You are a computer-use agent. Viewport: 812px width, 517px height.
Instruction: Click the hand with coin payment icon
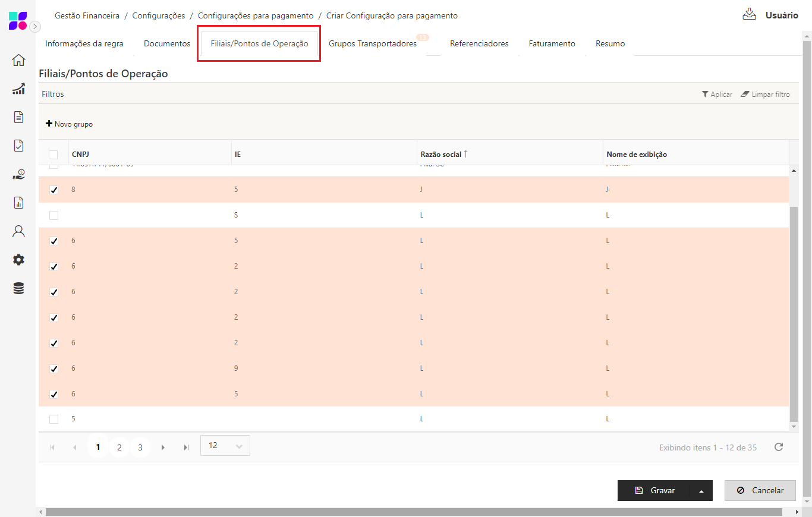[x=18, y=174]
